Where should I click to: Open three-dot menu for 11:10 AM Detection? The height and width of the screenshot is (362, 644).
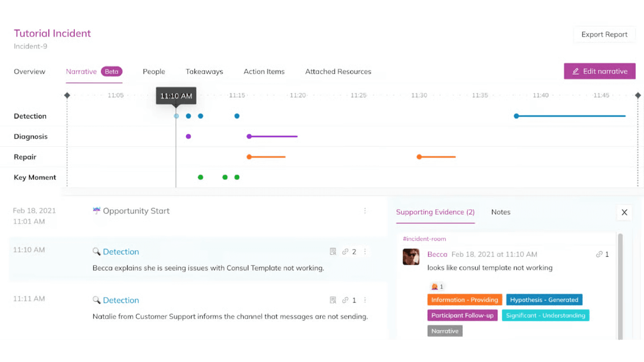(x=365, y=252)
